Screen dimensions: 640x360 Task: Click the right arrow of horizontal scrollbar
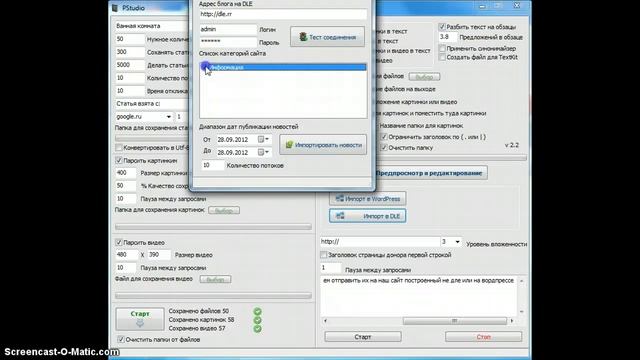512,321
